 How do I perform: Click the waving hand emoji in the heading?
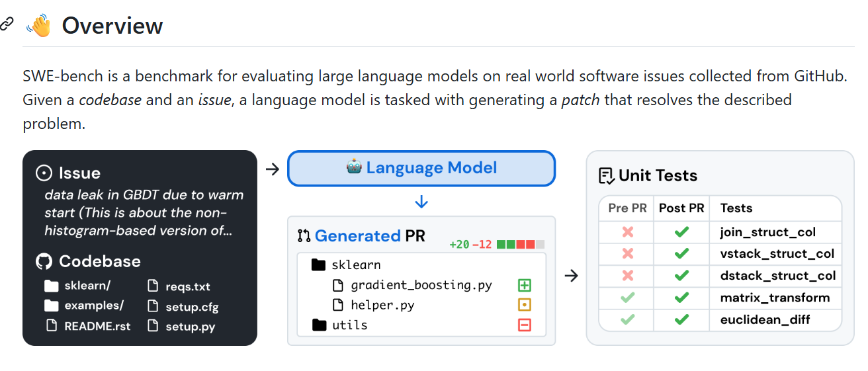38,26
